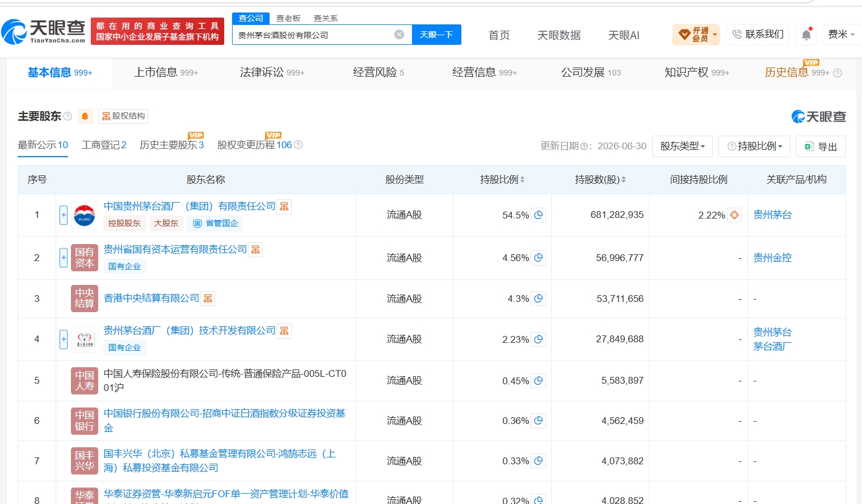The height and width of the screenshot is (504, 862).
Task: Switch to 经营信息 tab
Action: pos(484,73)
